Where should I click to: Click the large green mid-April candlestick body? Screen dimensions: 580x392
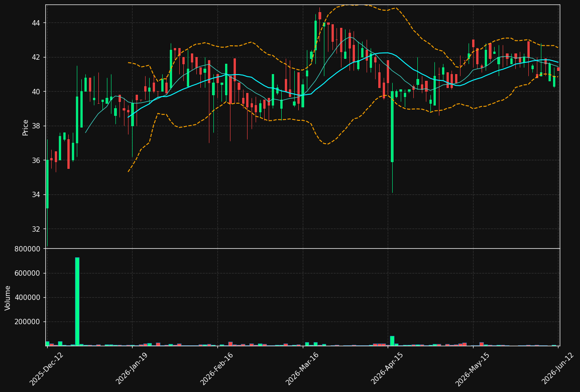pos(392,127)
